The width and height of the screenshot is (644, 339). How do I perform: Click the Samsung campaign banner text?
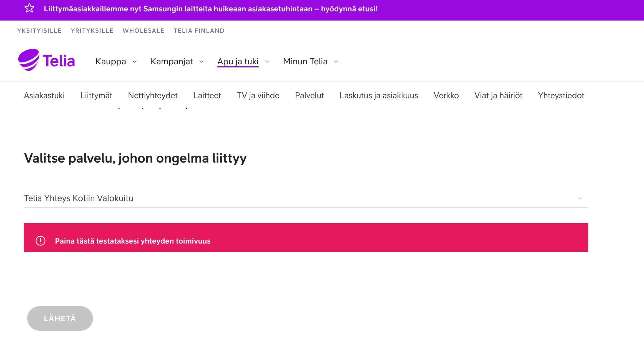point(211,9)
